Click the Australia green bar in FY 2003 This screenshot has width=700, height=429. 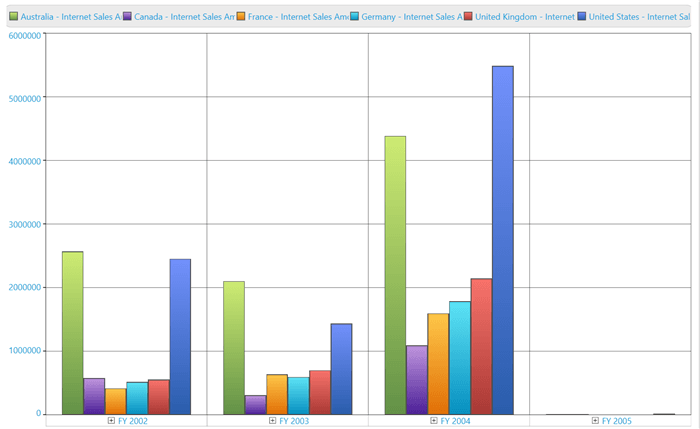click(234, 348)
